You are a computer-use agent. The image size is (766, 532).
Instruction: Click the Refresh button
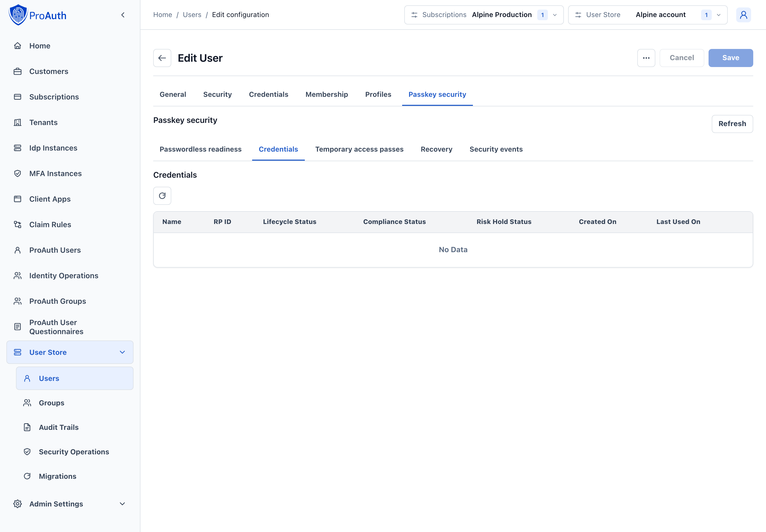732,124
